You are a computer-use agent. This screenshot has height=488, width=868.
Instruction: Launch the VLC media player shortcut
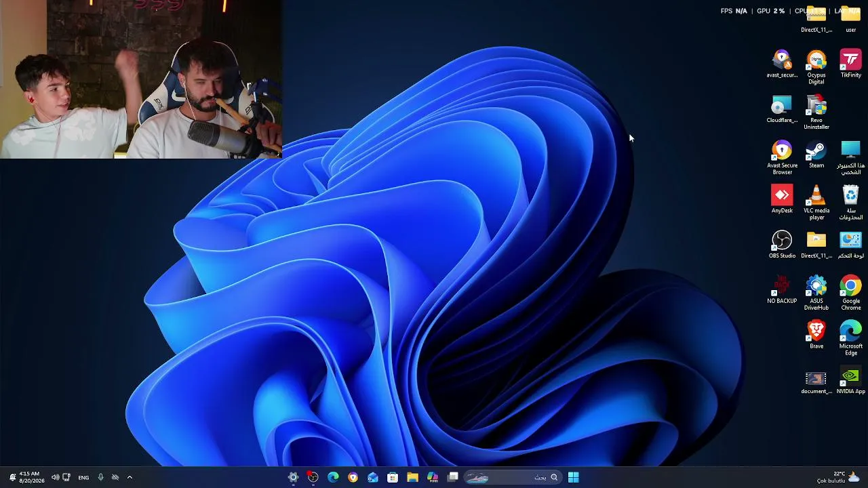coord(816,203)
